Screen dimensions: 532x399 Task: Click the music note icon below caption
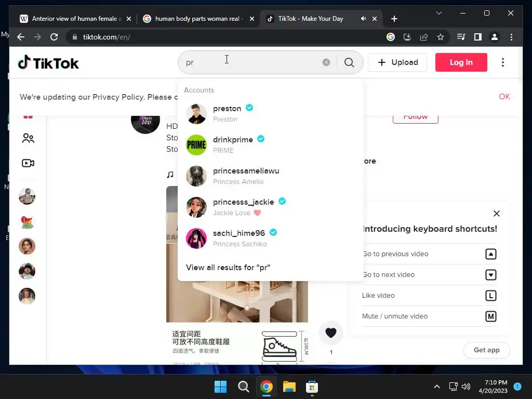pos(170,175)
